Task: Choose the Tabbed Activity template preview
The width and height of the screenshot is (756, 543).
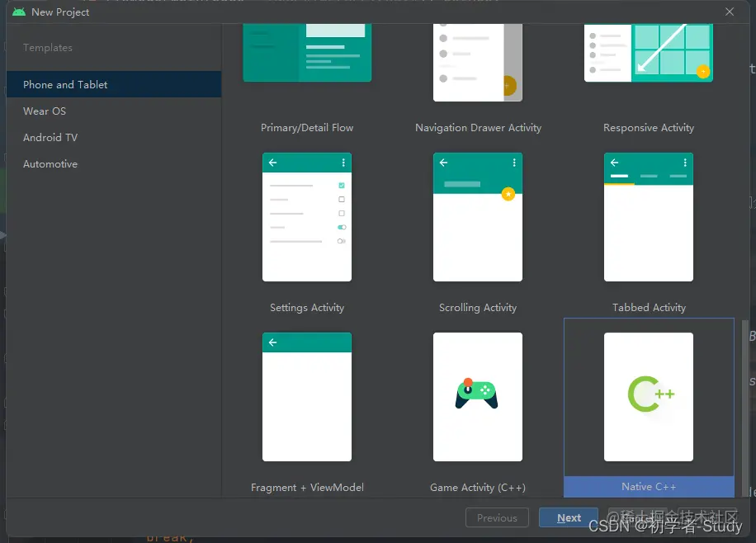Action: [649, 217]
